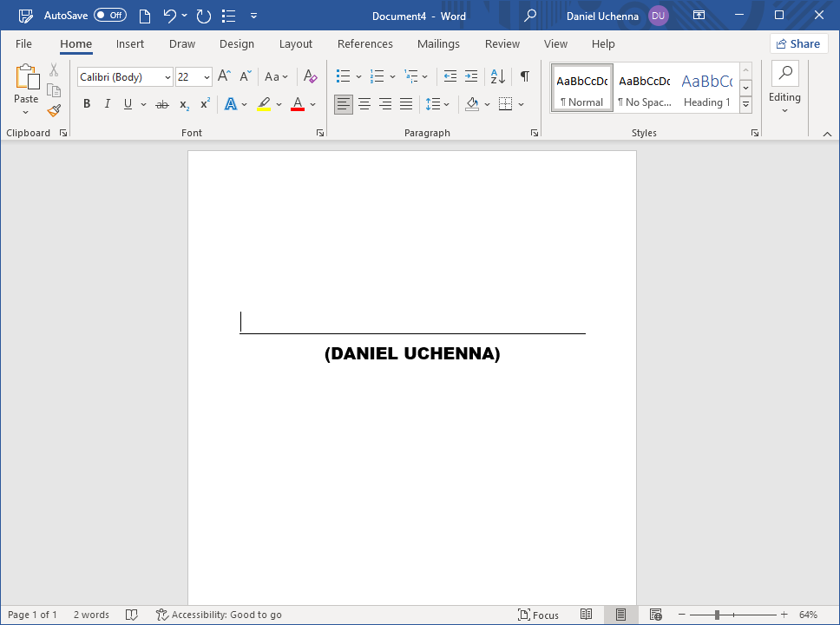Click the Format Painter icon

[53, 110]
